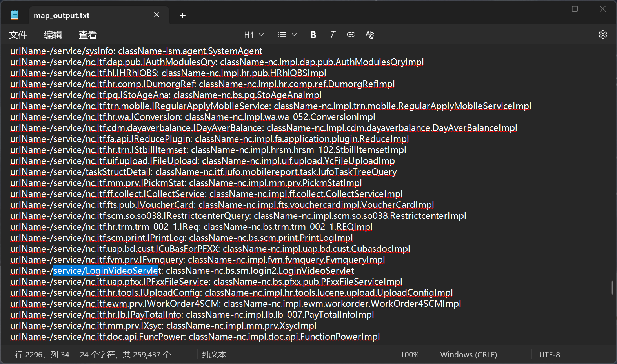Click the StbillItemsetImpl line
Screen dimensions: 617x364
pos(208,150)
